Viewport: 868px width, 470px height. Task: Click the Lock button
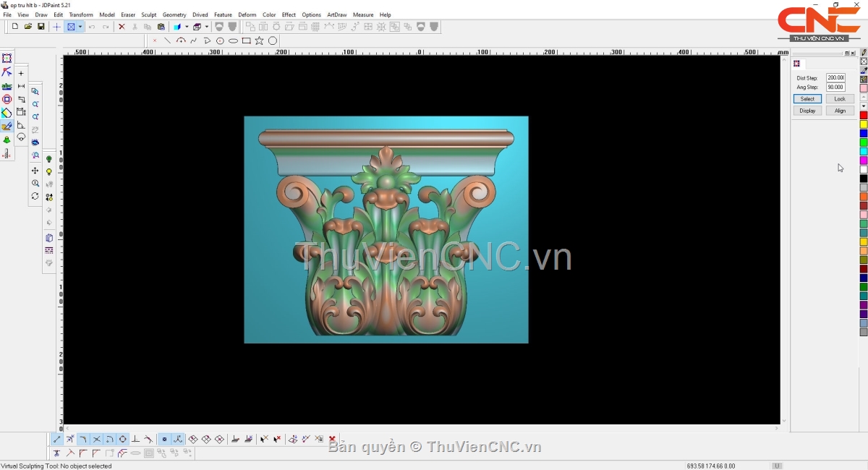(x=839, y=98)
